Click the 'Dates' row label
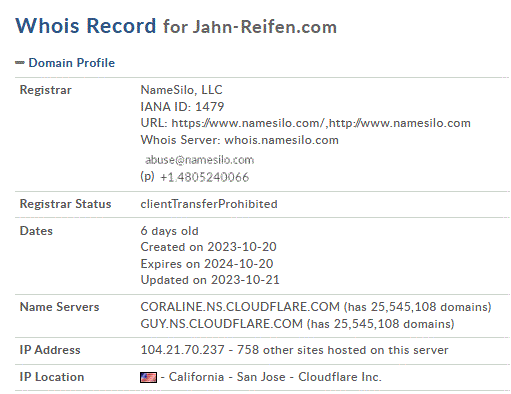 [x=36, y=231]
